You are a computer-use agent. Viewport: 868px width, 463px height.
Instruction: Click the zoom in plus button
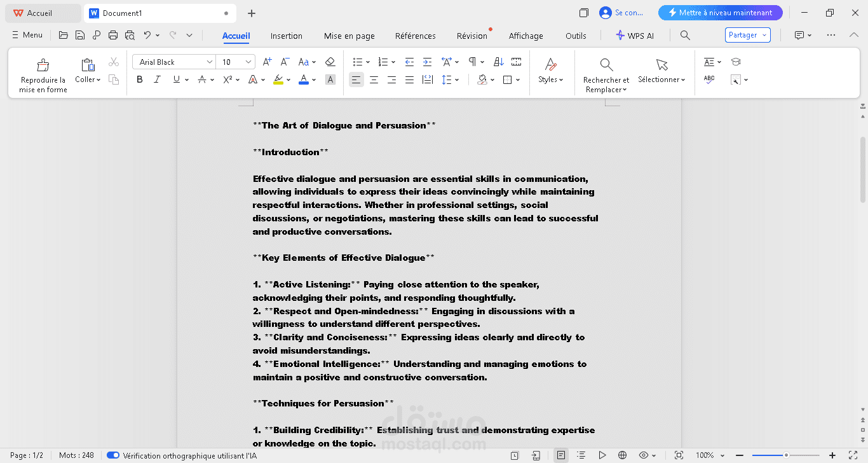[x=834, y=455]
